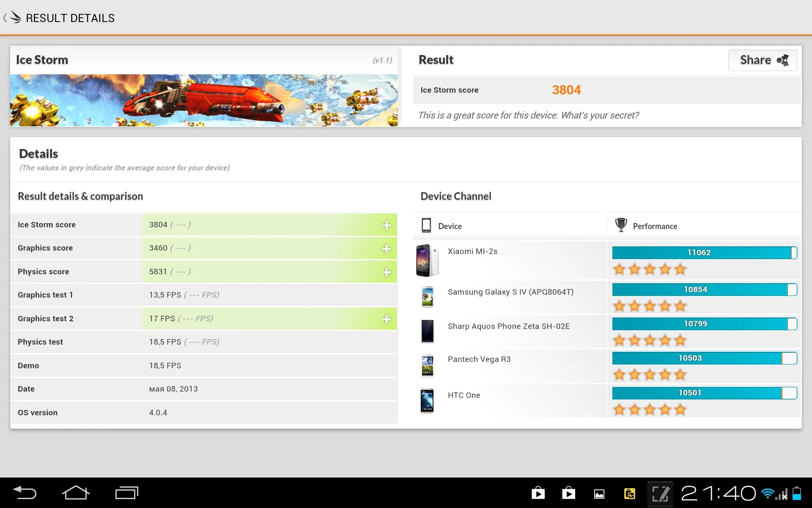Screen dimensions: 812x508
Task: Open the Samsung Galaxy S IV entry
Action: point(510,292)
